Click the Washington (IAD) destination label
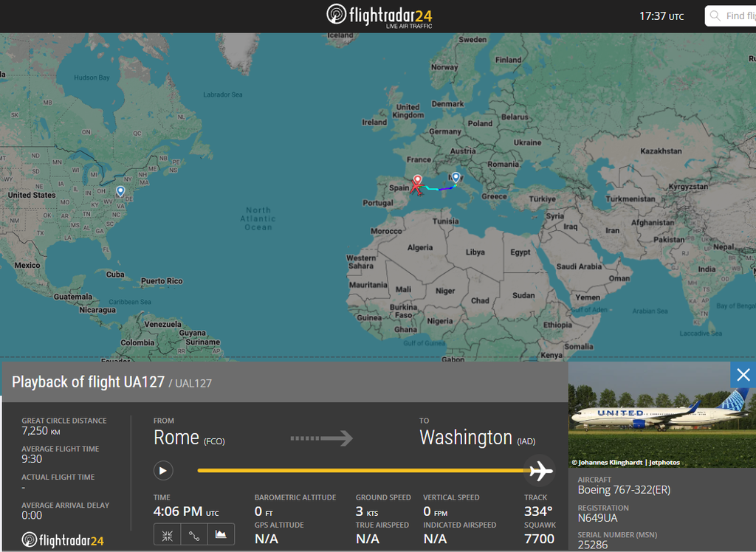 (478, 438)
